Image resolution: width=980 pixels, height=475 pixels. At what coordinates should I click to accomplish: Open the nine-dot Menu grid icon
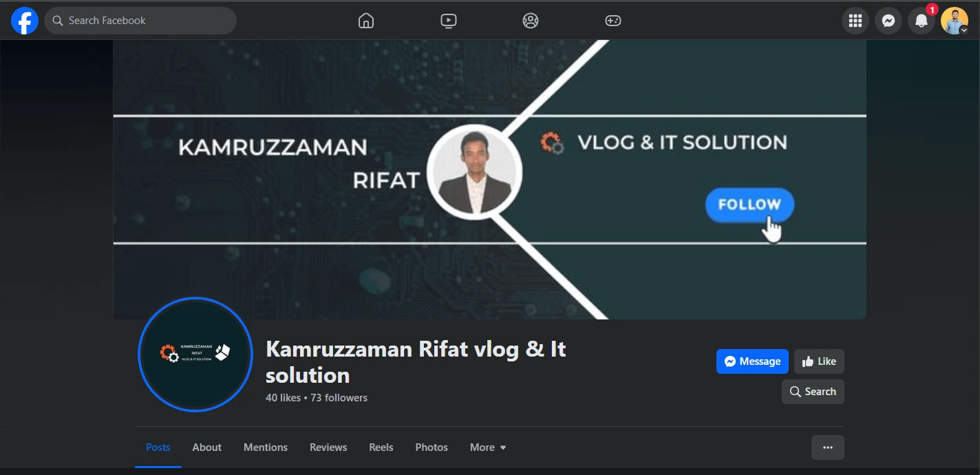tap(855, 21)
